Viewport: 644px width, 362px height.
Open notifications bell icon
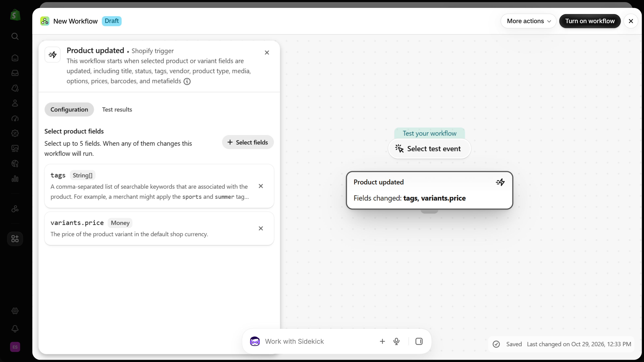15,329
